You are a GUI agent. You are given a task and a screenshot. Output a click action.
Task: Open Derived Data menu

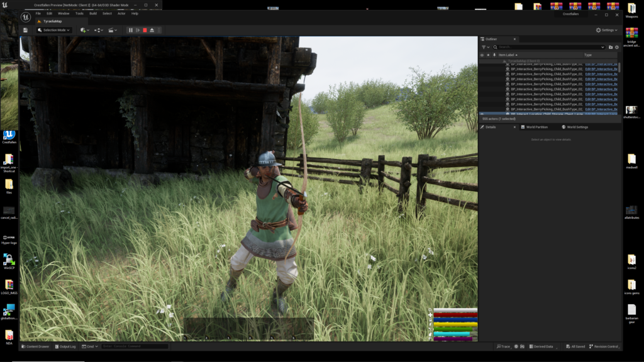(541, 346)
